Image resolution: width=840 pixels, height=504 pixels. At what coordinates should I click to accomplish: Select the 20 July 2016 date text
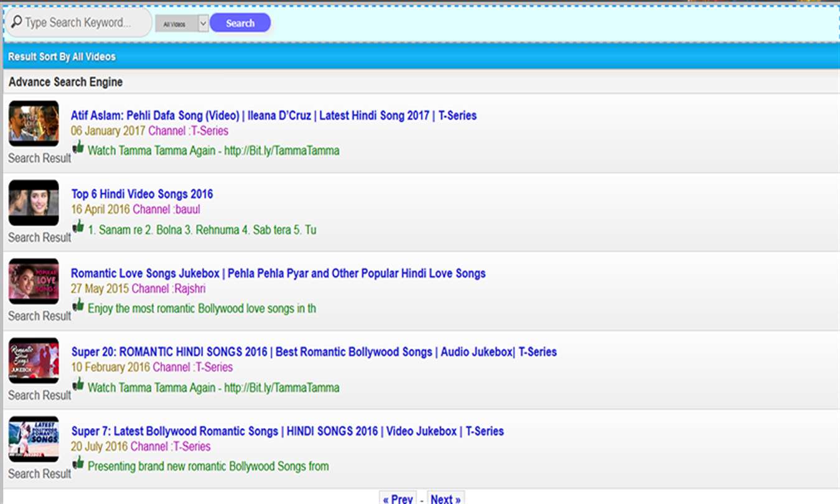pyautogui.click(x=100, y=446)
